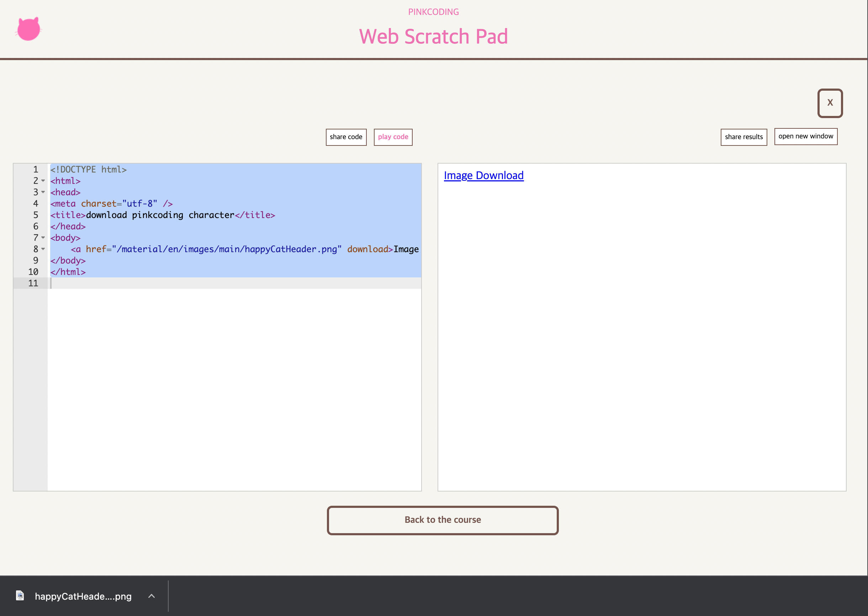This screenshot has height=616, width=868.
Task: Click the happyCatHeader png file icon
Action: (x=20, y=596)
